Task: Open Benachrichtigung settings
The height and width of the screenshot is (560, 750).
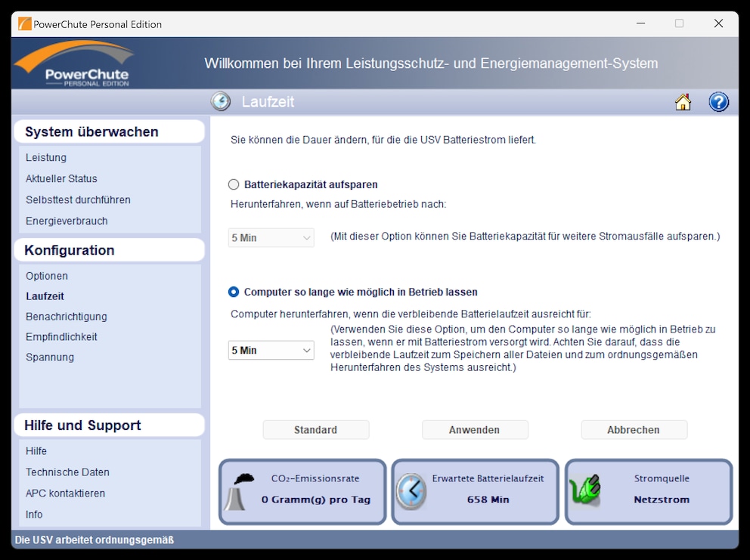Action: click(67, 317)
